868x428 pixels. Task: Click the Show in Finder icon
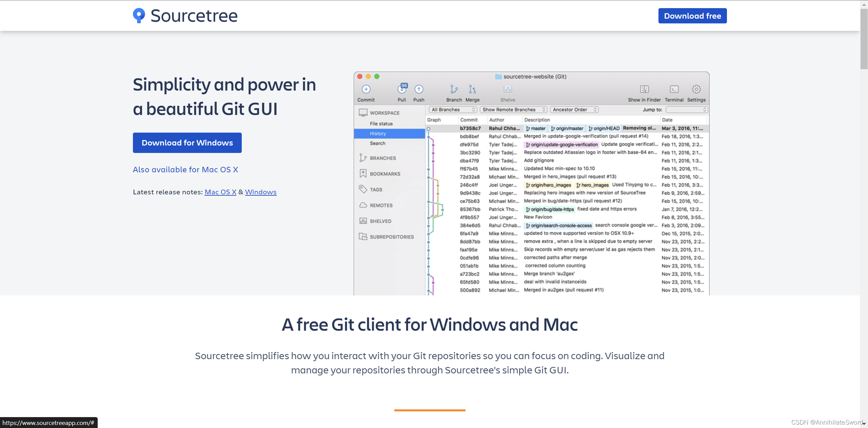pos(644,89)
